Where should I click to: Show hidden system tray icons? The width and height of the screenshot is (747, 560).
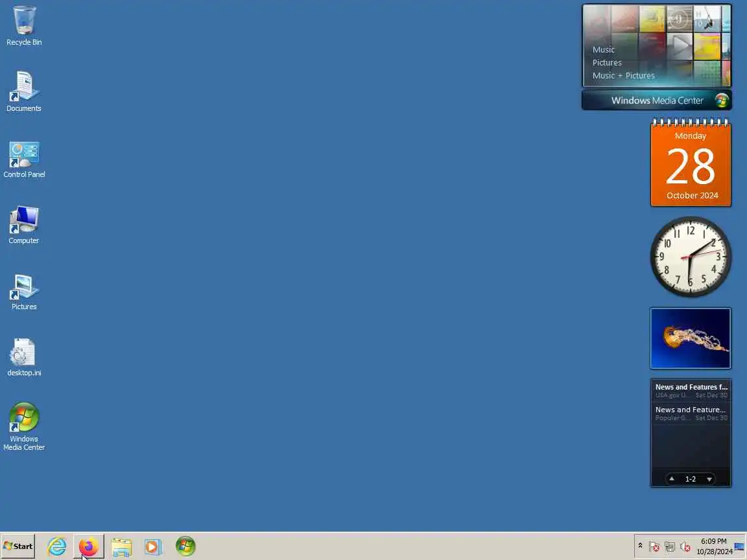[640, 546]
